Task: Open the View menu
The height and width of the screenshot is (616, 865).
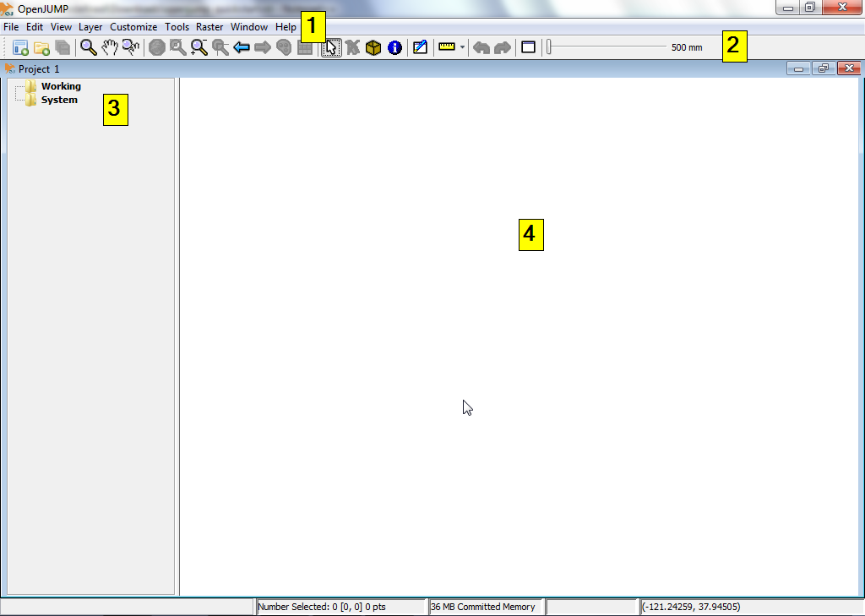Action: (61, 27)
